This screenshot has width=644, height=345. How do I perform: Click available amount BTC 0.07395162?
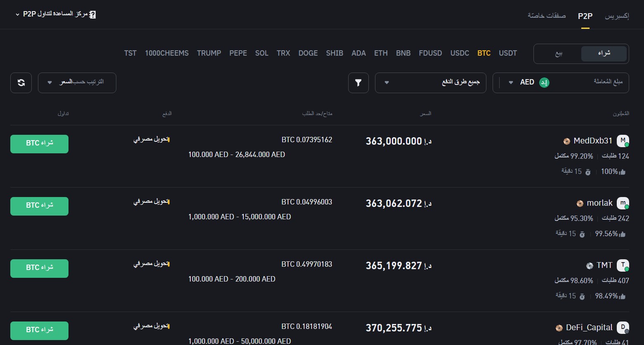click(x=307, y=140)
